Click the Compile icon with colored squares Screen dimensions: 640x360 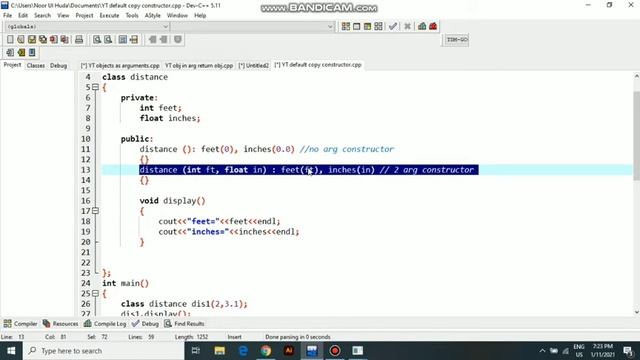tap(346, 27)
